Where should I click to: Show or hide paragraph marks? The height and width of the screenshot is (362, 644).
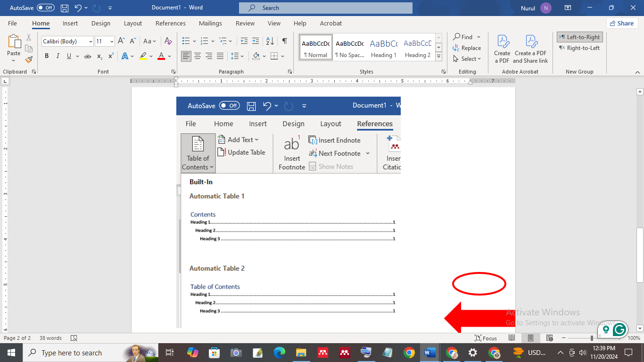point(284,41)
